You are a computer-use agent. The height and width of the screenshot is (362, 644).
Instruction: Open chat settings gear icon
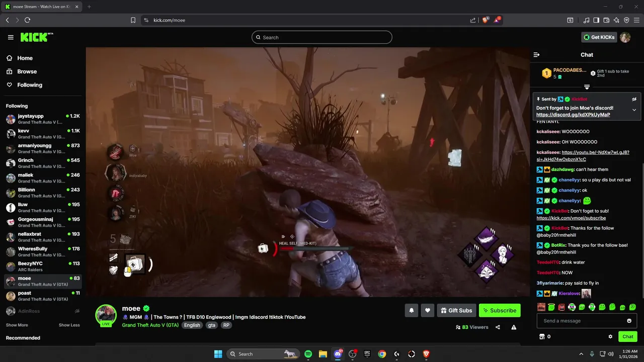(x=610, y=337)
